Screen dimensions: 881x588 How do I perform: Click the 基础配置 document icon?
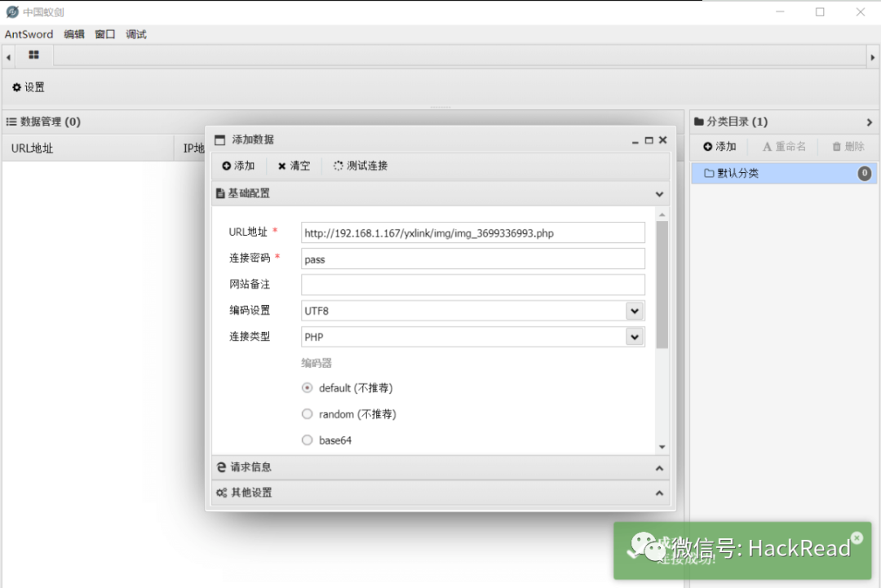(x=220, y=194)
